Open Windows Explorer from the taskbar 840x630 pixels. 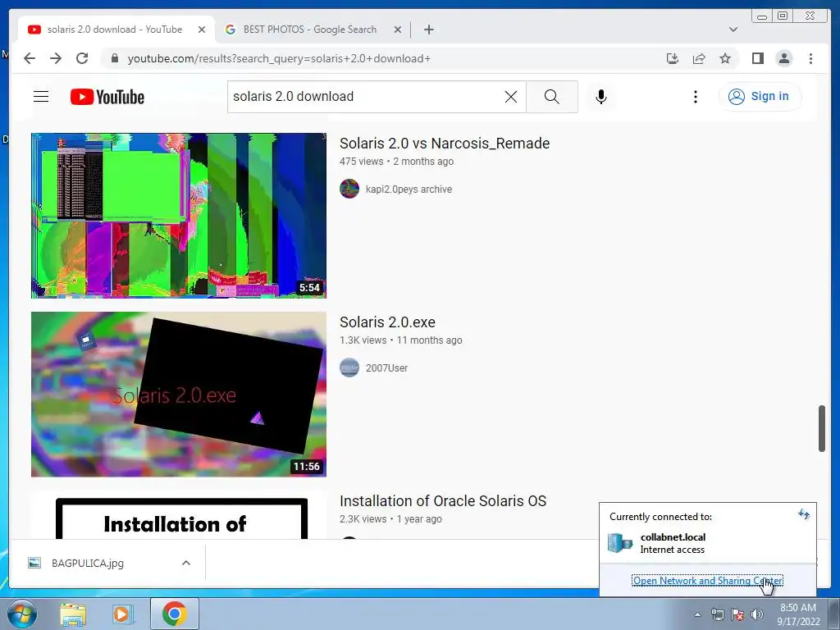point(73,614)
